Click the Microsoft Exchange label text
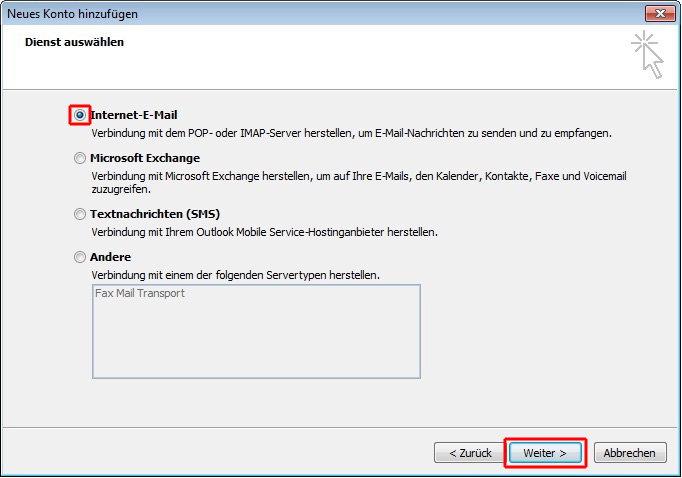 pyautogui.click(x=145, y=158)
